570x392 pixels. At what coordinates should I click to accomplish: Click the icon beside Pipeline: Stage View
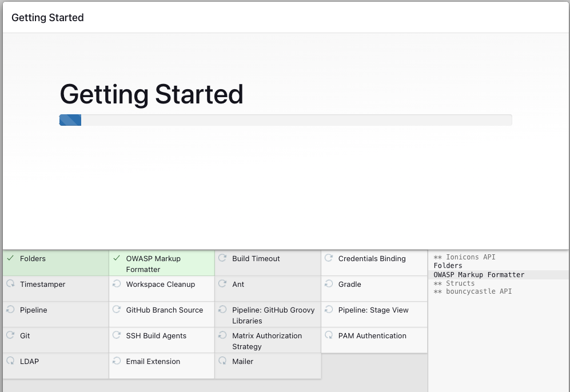(x=329, y=310)
